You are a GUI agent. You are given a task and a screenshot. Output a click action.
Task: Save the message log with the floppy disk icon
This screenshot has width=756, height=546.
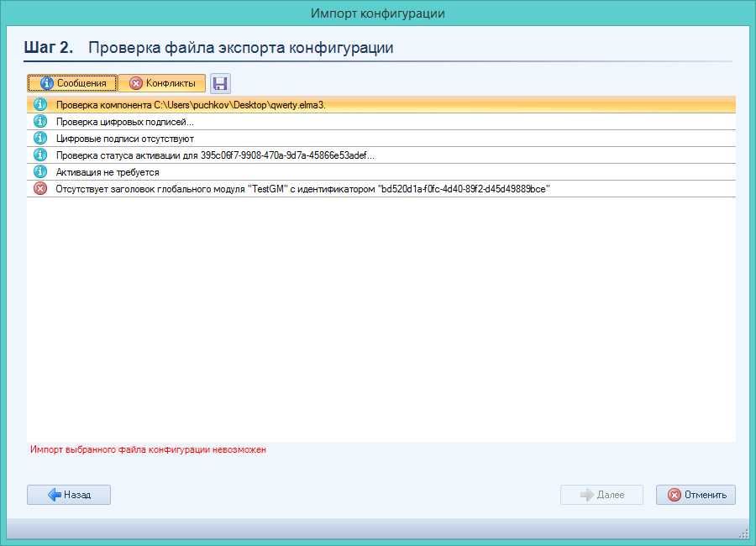[x=220, y=83]
